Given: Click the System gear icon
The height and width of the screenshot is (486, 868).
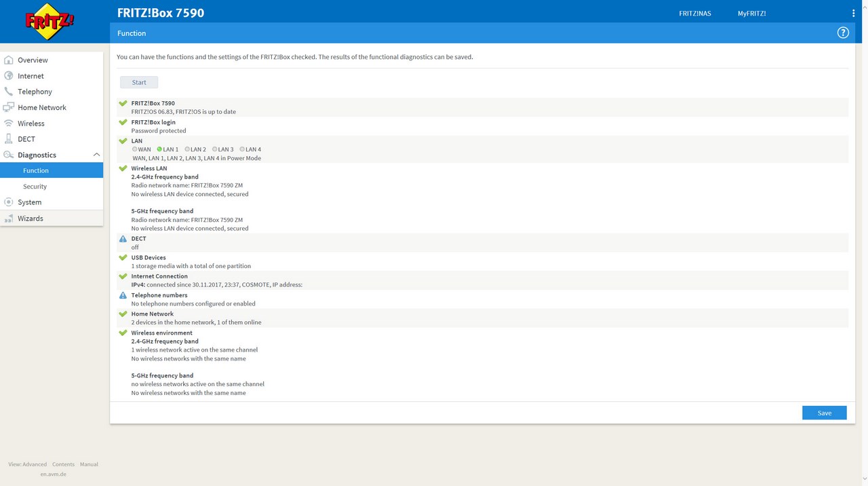Looking at the screenshot, I should 9,202.
